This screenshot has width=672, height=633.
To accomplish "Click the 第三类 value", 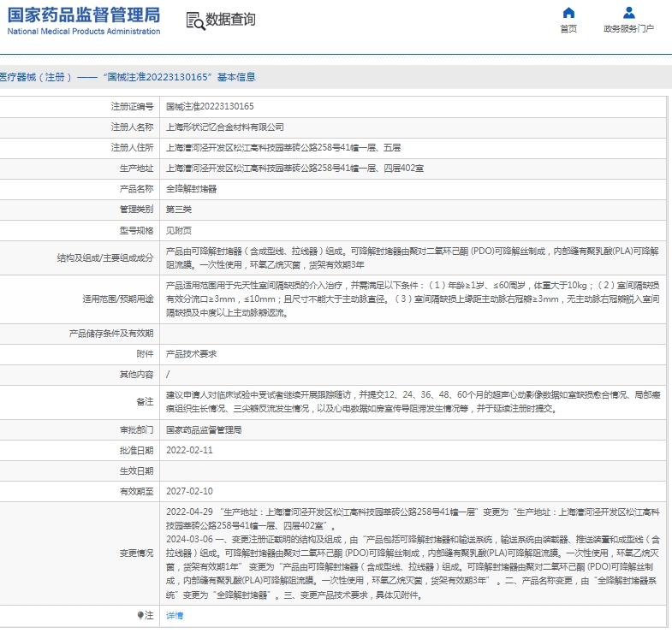I will (x=179, y=210).
